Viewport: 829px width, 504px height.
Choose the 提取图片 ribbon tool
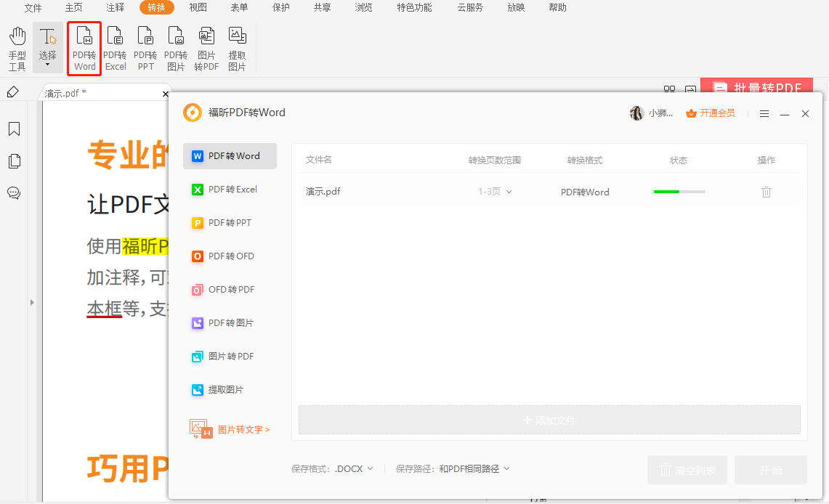point(237,49)
